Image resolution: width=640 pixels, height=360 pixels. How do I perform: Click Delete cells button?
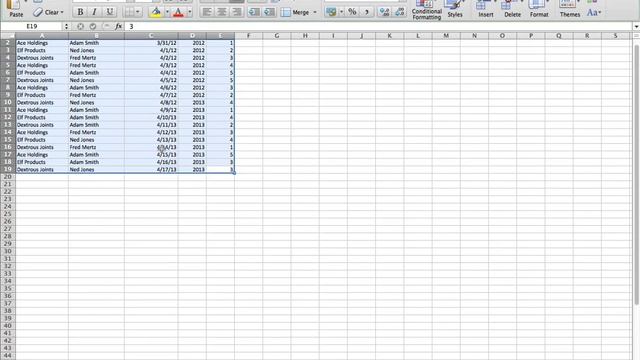(x=512, y=9)
